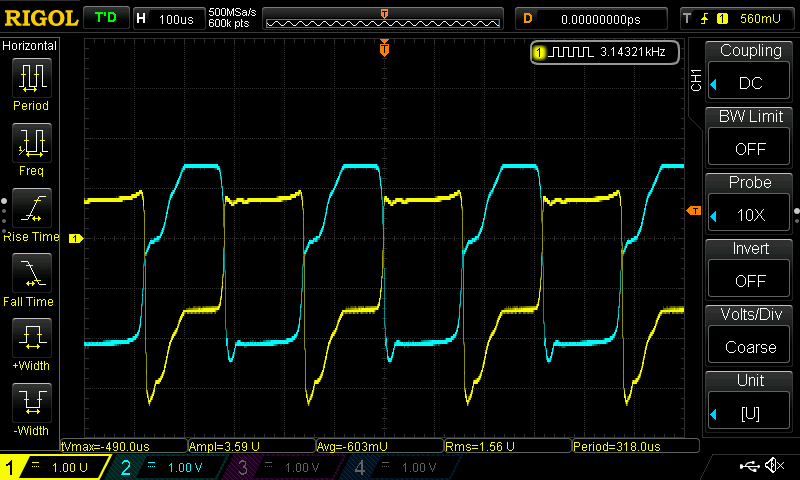The image size is (800, 480).
Task: Choose the Fall Time measurement icon
Action: pyautogui.click(x=31, y=275)
